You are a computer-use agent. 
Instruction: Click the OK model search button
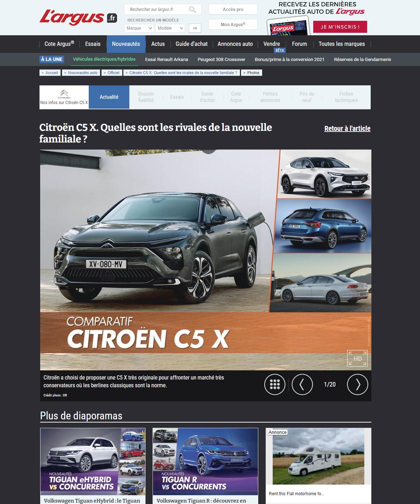(x=195, y=28)
